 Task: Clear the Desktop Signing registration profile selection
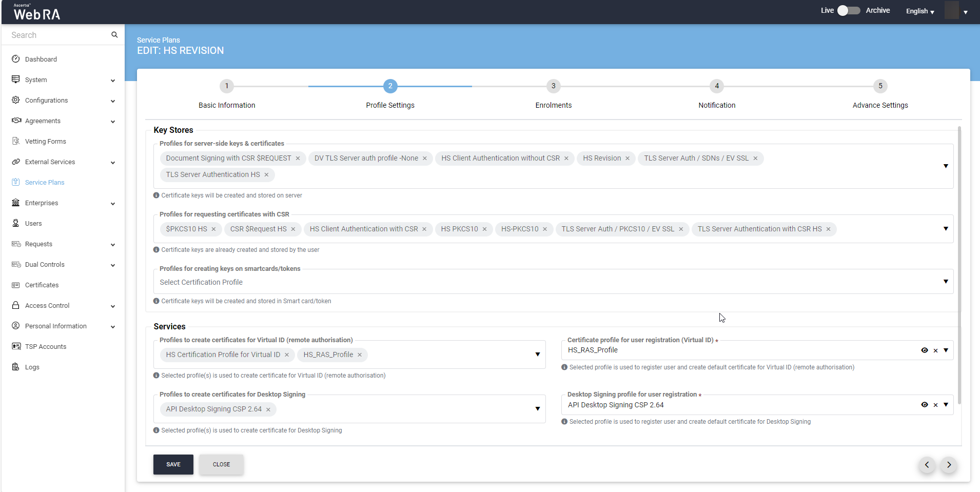(935, 405)
